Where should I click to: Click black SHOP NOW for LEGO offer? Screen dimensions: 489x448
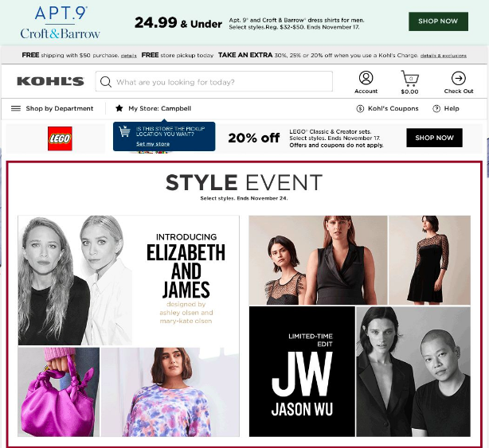pos(434,138)
